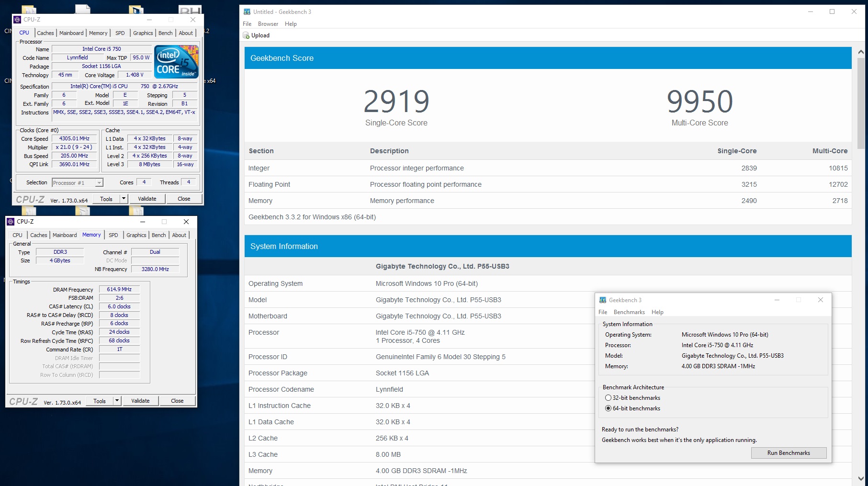The image size is (868, 486).
Task: Click Processor Codename value Lynnfield in Geekbench
Action: click(389, 389)
